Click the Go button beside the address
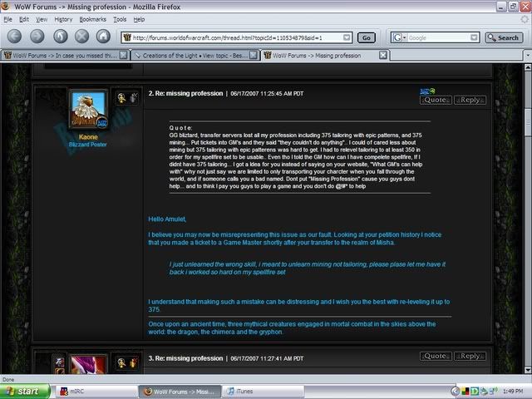 click(x=367, y=37)
